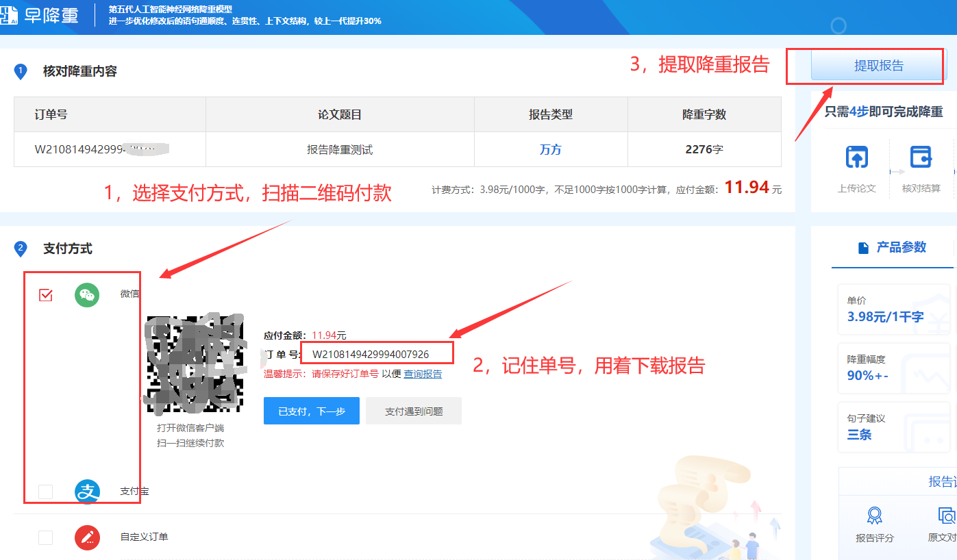
Task: Click the 3.98元/1千字 unit price card
Action: click(x=895, y=309)
